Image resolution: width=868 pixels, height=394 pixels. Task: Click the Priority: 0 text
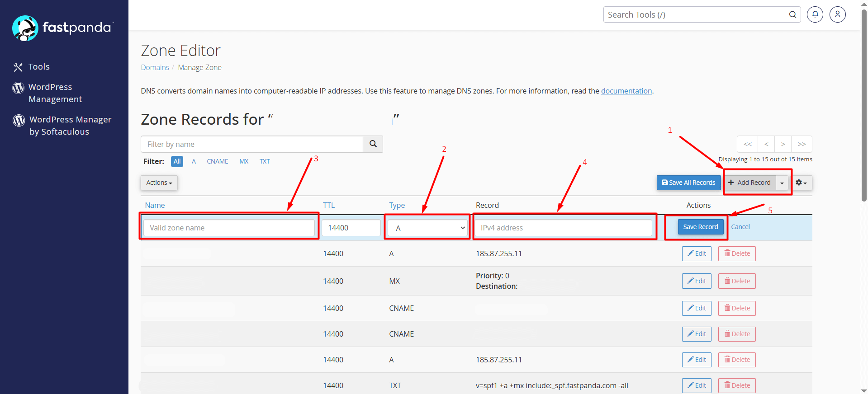pyautogui.click(x=493, y=276)
